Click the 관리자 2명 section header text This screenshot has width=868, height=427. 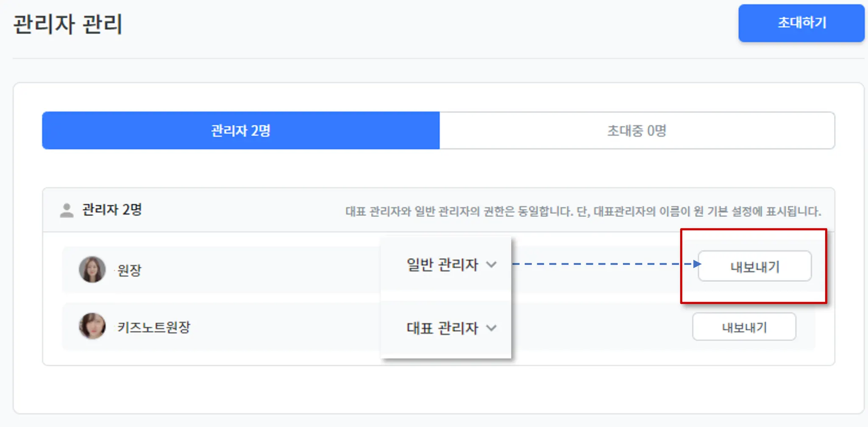click(x=112, y=210)
